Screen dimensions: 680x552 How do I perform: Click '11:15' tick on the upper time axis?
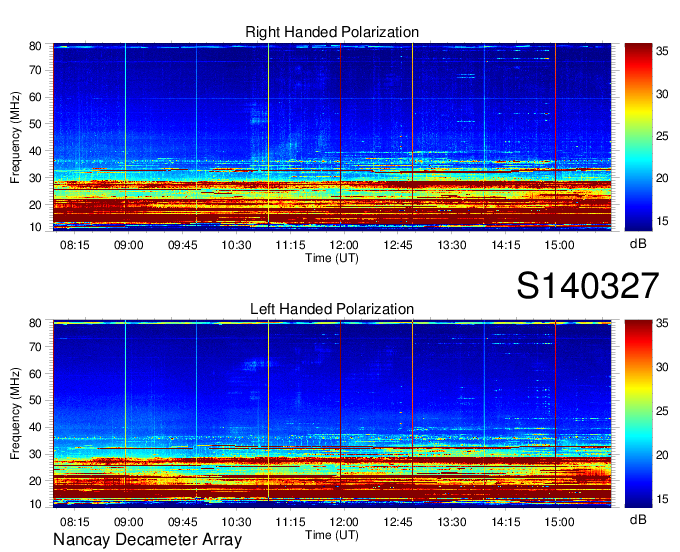point(290,245)
